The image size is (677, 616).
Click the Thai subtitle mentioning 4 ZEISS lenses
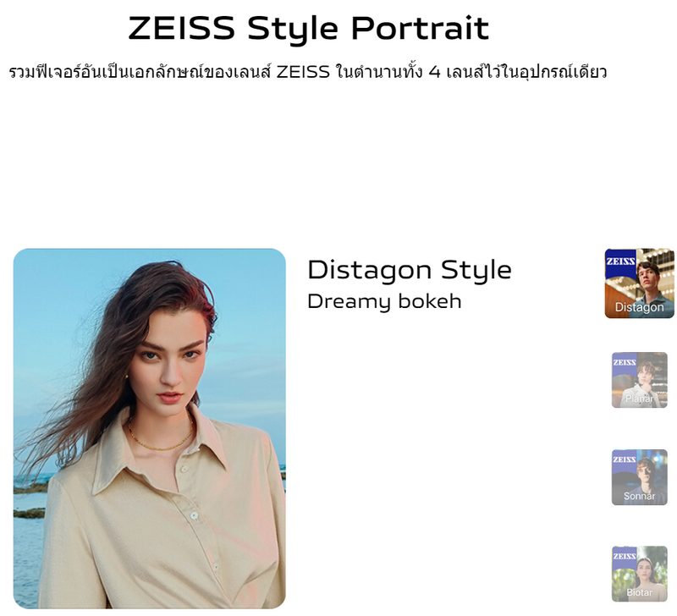308,72
